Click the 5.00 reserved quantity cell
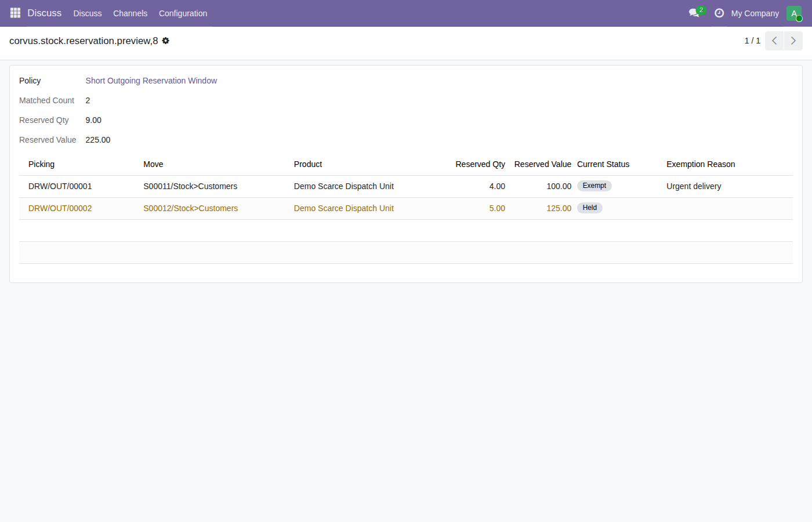The image size is (812, 522). tap(497, 208)
